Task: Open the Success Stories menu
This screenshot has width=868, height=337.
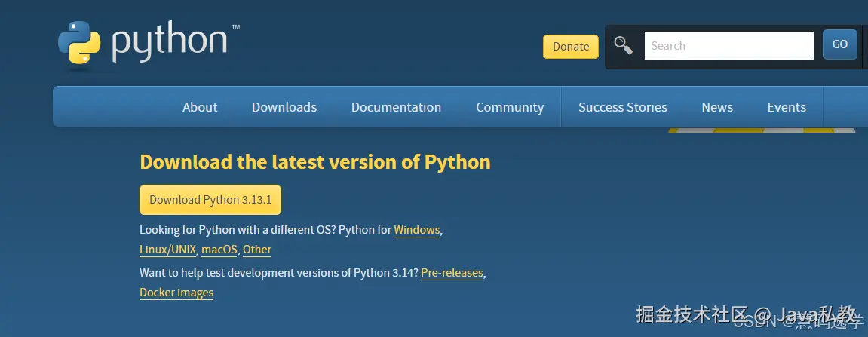Action: (622, 107)
